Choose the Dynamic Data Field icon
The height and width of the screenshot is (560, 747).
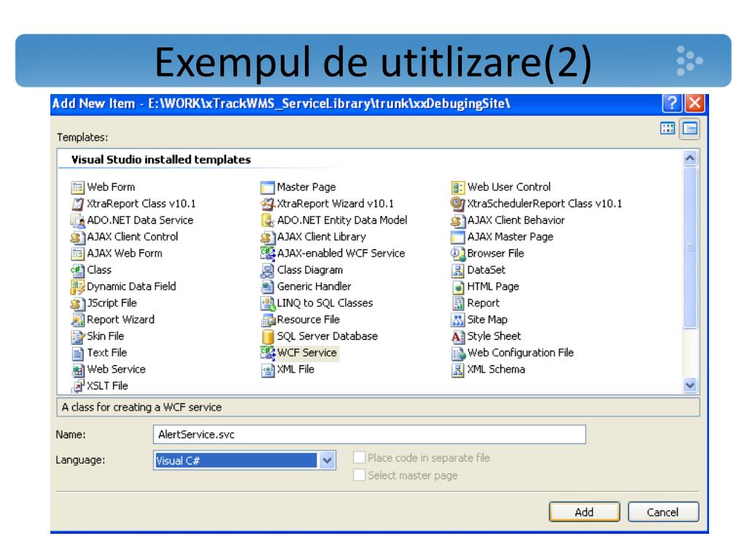[77, 287]
